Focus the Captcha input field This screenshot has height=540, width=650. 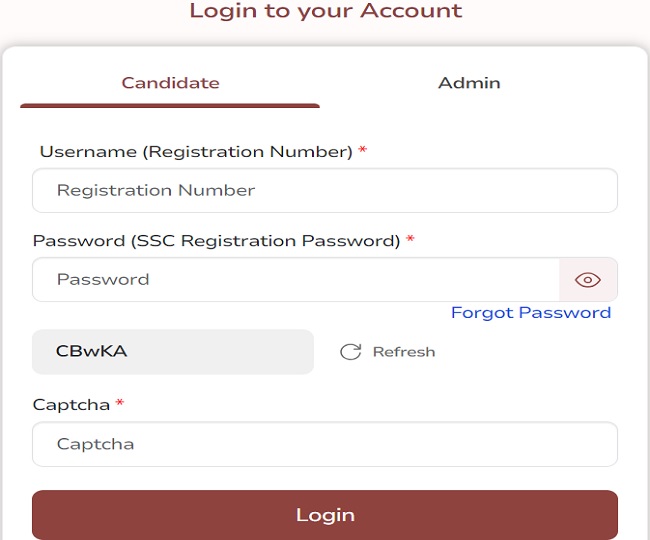point(325,444)
